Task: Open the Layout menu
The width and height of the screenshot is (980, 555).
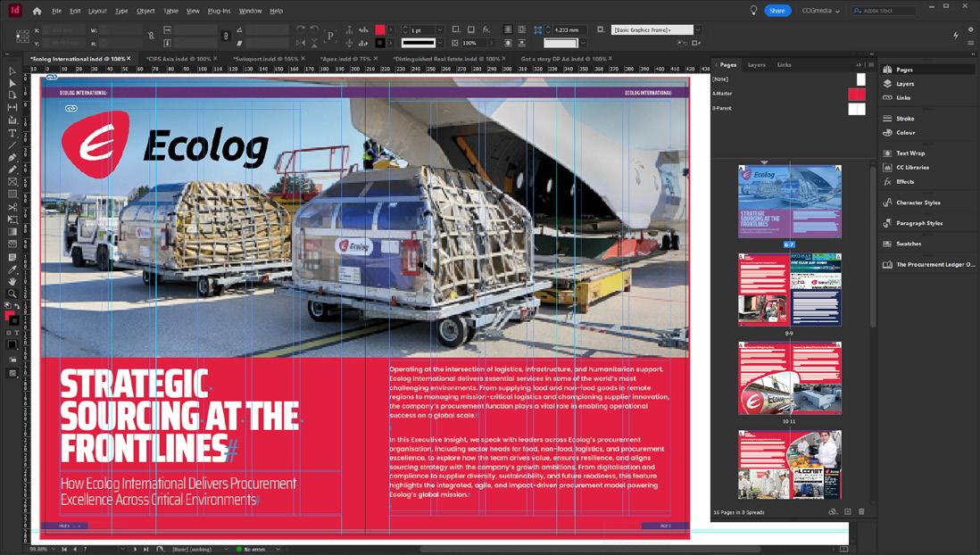Action: tap(97, 11)
